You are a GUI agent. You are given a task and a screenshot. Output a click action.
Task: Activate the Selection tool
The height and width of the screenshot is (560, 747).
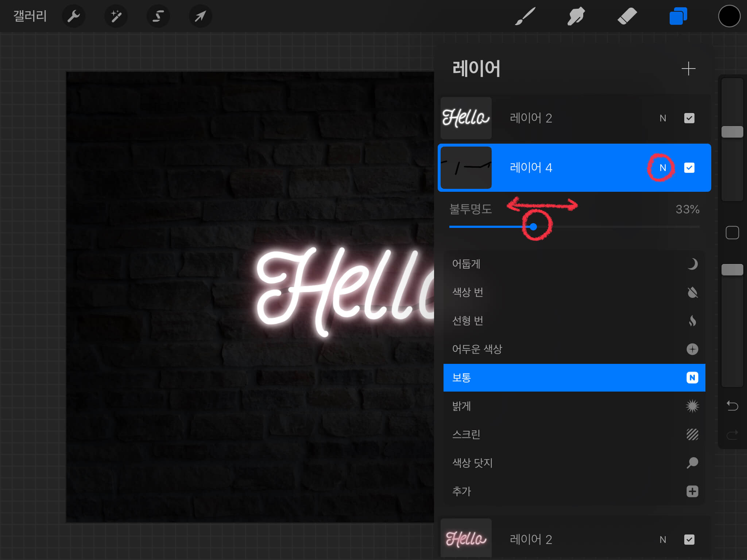click(158, 16)
